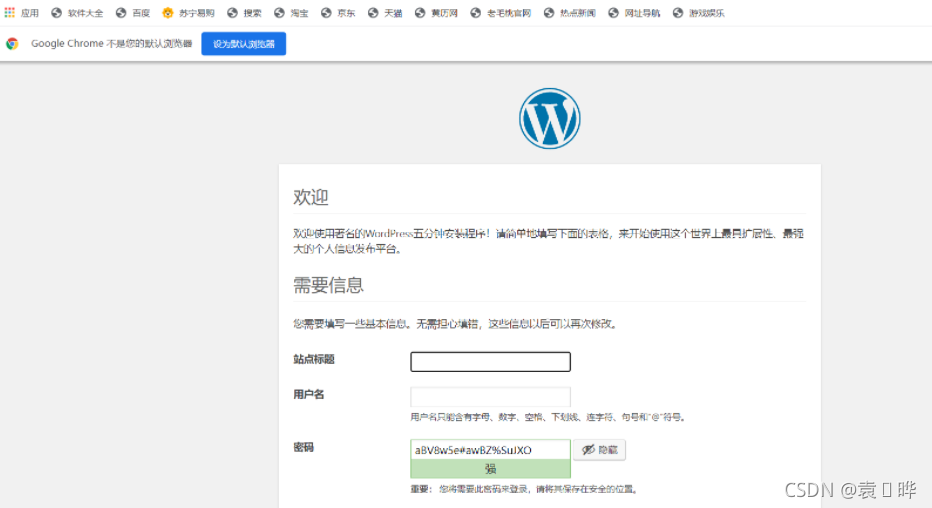
Task: Open the 百度 bookmark
Action: point(133,12)
